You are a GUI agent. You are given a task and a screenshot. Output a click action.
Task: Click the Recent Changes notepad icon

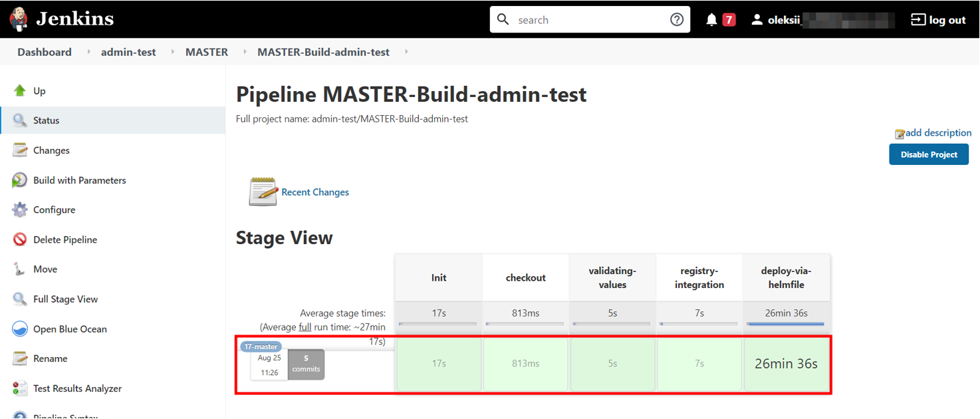[x=263, y=192]
